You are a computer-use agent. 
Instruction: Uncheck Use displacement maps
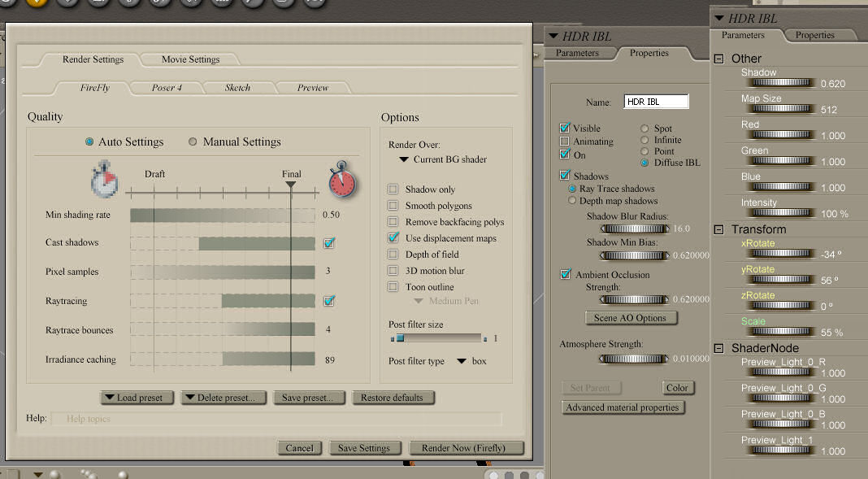pos(393,237)
